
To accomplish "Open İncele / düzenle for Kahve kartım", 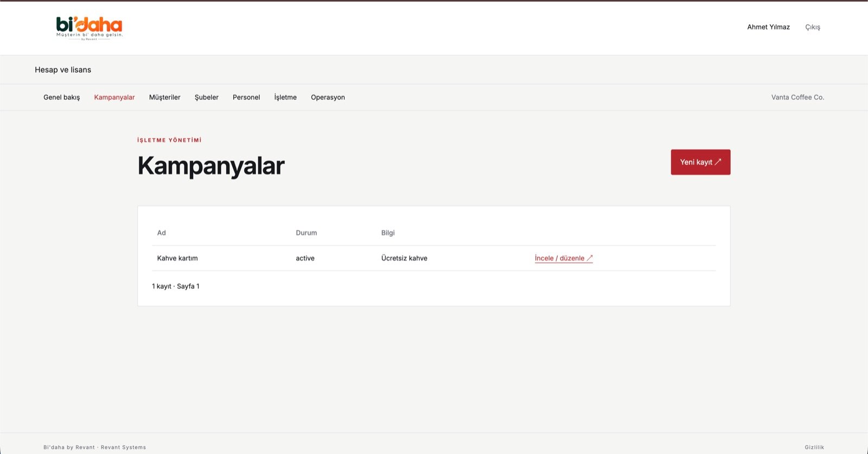I will 564,258.
